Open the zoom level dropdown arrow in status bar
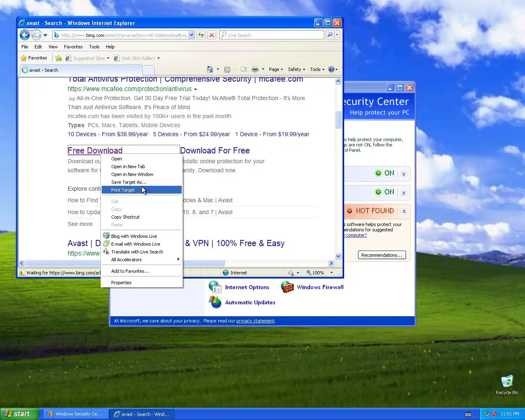Viewport: 525px width, 420px height. [331, 273]
